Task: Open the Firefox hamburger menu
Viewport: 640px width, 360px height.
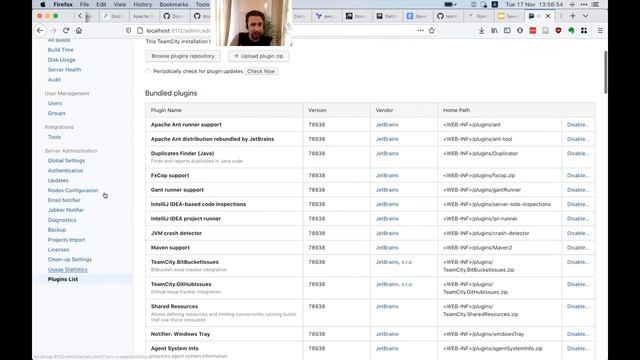Action: coord(600,31)
